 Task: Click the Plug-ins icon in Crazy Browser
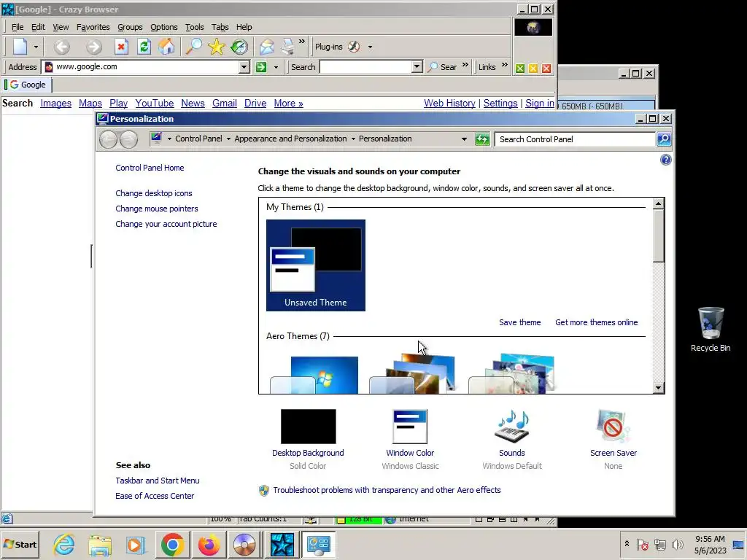click(354, 47)
